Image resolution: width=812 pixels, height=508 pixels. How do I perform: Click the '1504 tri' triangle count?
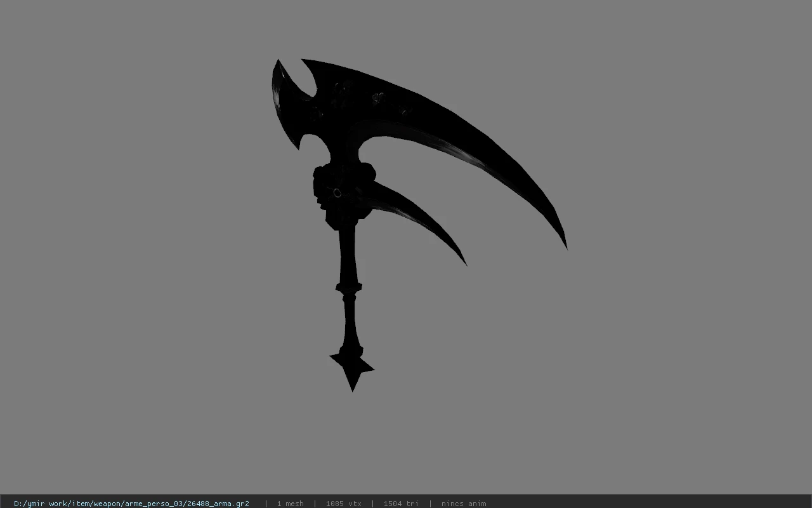[x=401, y=504]
